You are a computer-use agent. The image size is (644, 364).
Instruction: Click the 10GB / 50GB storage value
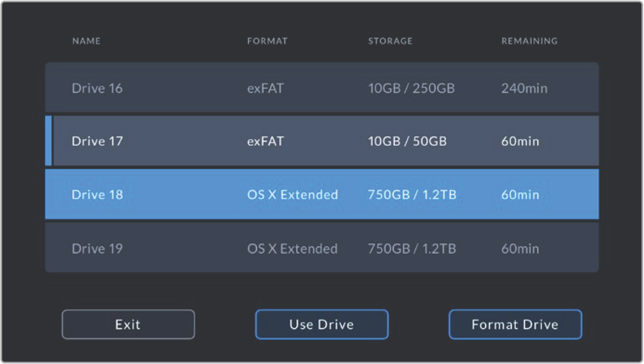click(407, 141)
